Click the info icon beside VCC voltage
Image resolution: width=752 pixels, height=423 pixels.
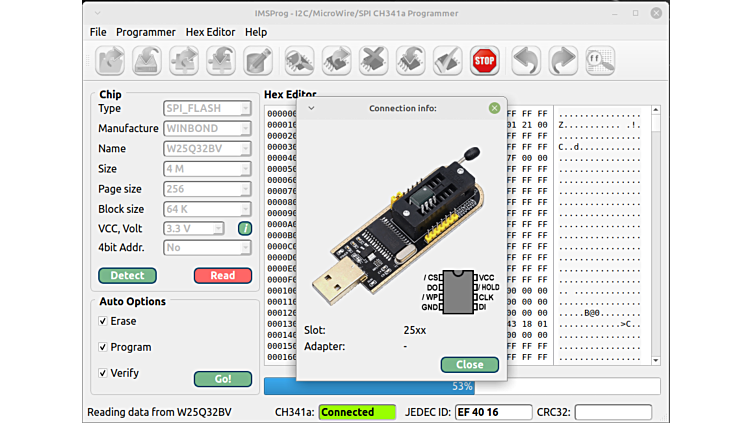[x=244, y=229]
